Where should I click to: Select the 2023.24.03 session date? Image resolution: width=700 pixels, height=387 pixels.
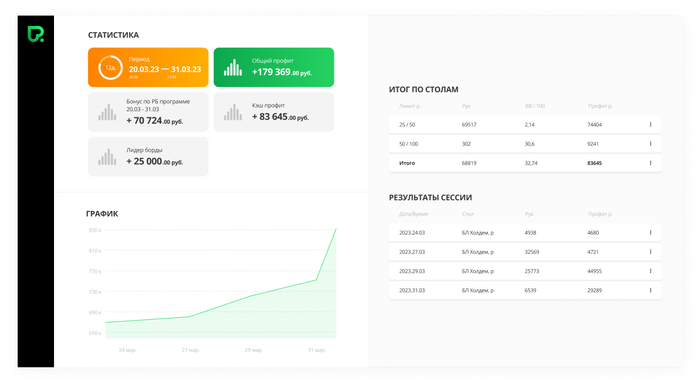(x=412, y=233)
